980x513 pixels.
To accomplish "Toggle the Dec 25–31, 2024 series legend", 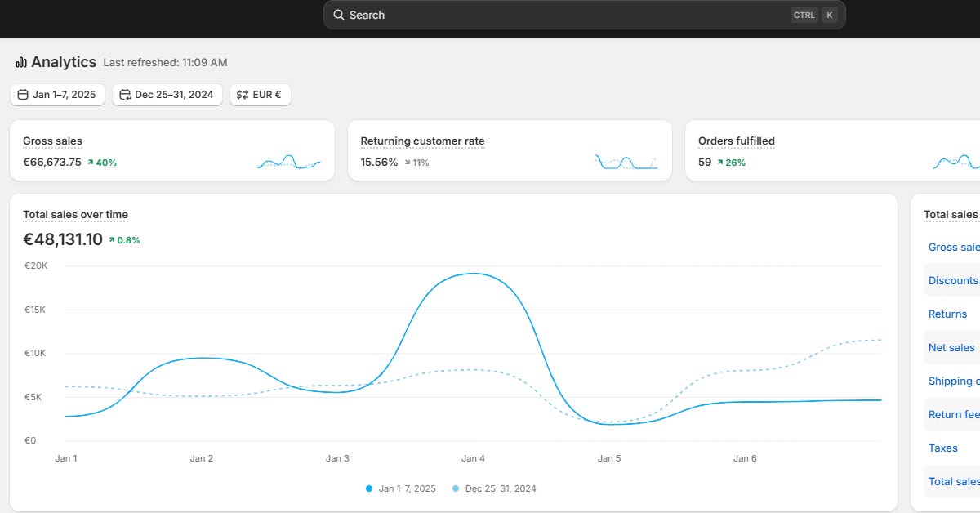I will (x=501, y=488).
